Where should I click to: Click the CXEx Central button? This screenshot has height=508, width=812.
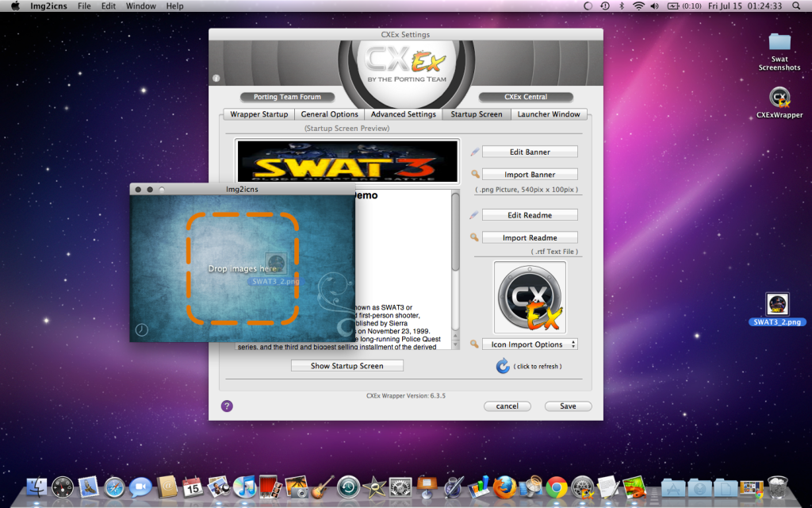526,97
